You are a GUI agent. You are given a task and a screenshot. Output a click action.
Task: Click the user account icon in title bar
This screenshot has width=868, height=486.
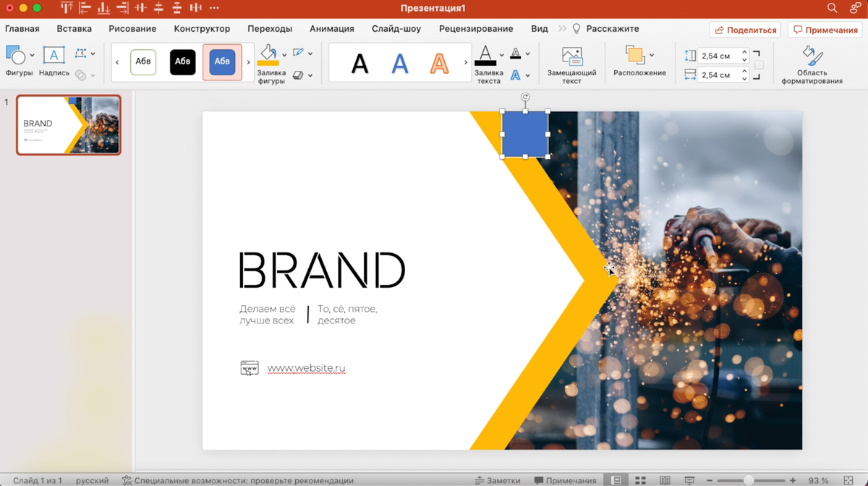(855, 8)
